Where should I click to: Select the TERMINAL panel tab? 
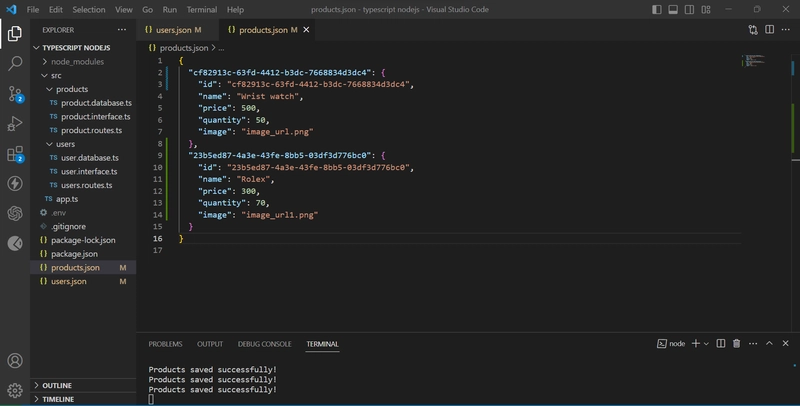tap(322, 344)
